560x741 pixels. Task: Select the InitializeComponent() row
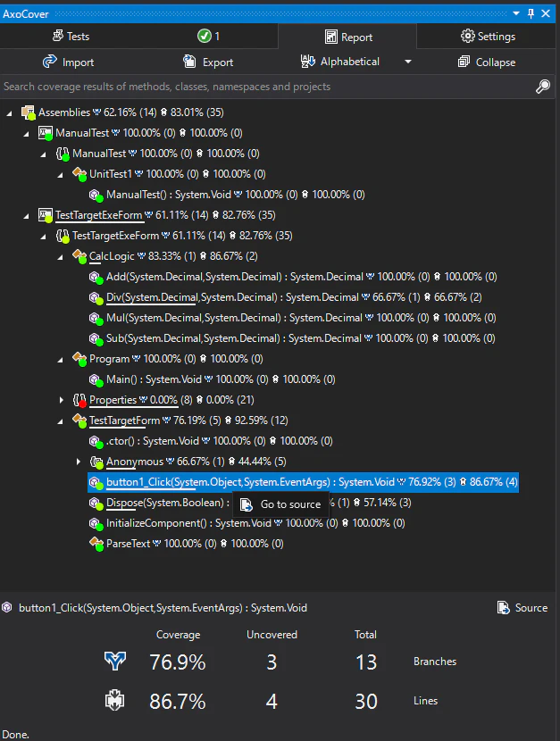pos(247,523)
